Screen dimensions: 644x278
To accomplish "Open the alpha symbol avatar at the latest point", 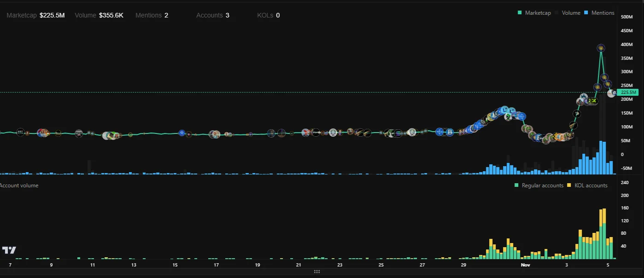I will pyautogui.click(x=614, y=93).
